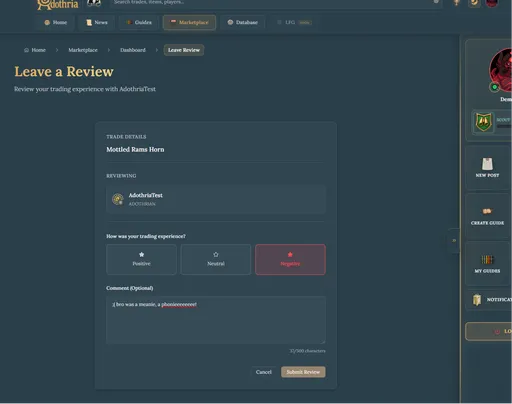
Task: Click the AdothriaTest username
Action: pyautogui.click(x=146, y=195)
